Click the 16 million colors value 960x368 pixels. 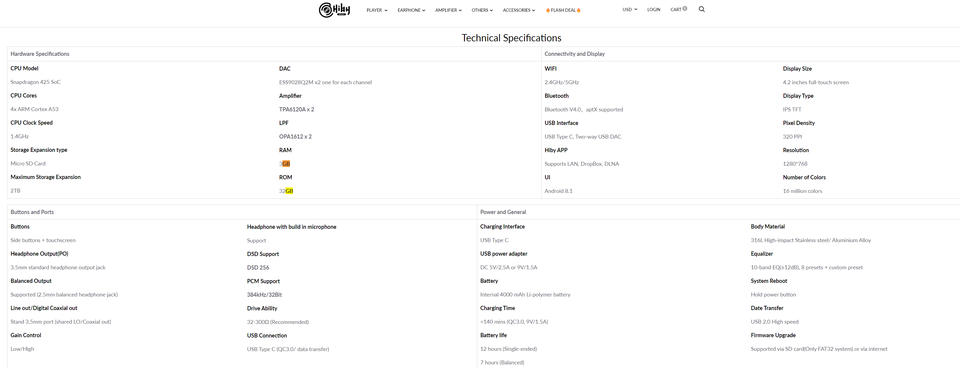[802, 191]
